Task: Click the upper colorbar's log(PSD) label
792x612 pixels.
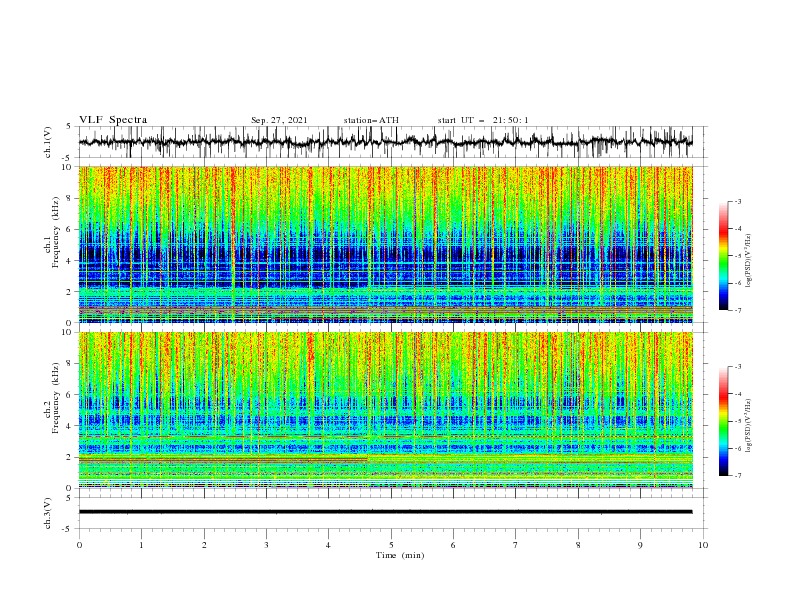Action: tap(749, 261)
